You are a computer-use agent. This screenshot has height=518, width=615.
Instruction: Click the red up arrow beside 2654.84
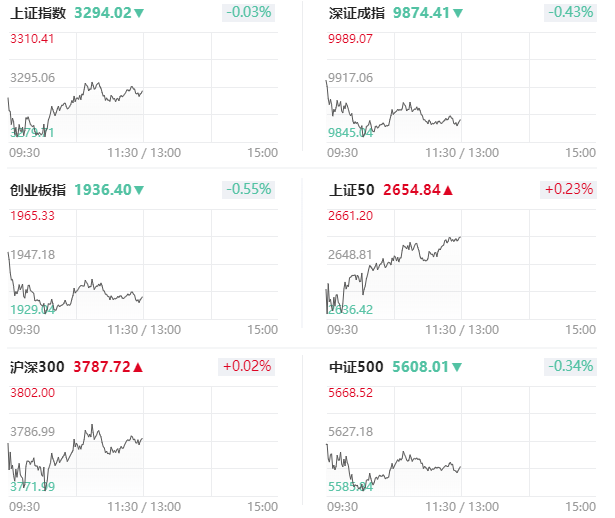click(x=448, y=191)
